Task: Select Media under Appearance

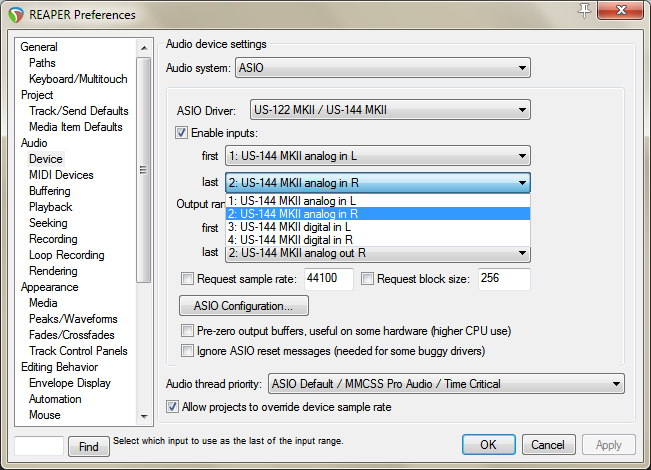Action: [x=43, y=303]
